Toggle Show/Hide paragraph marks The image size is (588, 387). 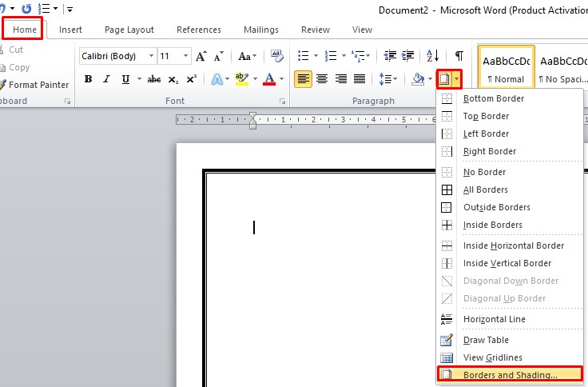[459, 56]
